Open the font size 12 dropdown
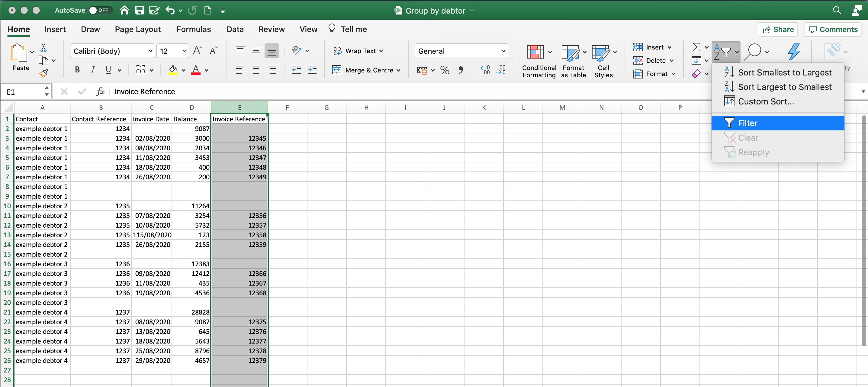 point(184,51)
